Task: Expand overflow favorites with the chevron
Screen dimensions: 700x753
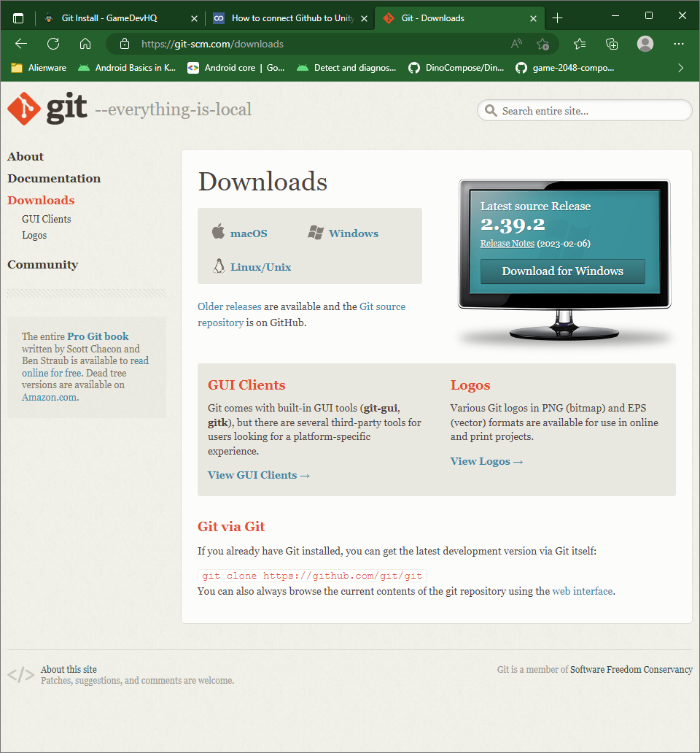Action: (x=680, y=67)
